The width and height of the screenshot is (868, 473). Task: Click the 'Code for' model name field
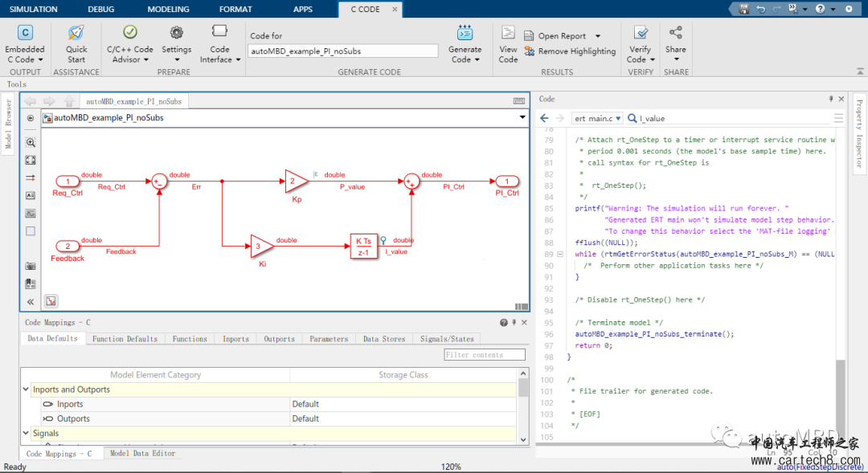[342, 51]
